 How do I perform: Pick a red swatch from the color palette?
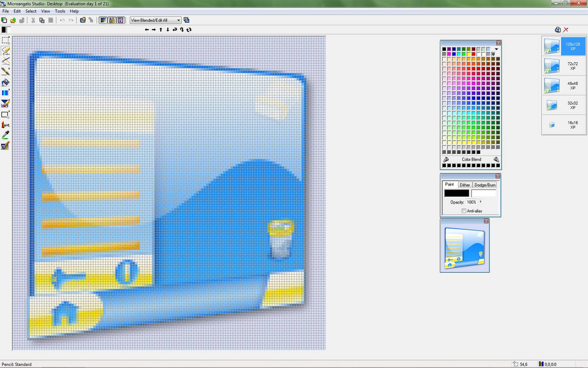point(473,54)
